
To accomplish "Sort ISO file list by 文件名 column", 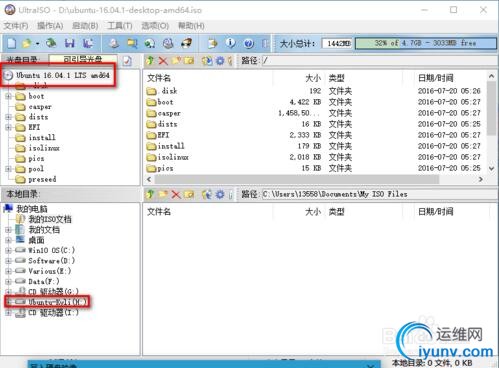I will (x=159, y=78).
